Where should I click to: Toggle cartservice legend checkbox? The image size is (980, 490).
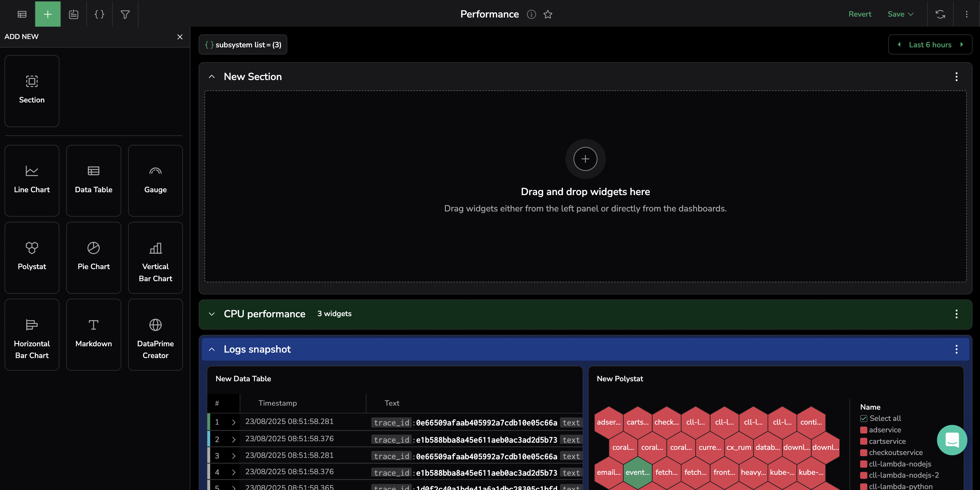(864, 441)
